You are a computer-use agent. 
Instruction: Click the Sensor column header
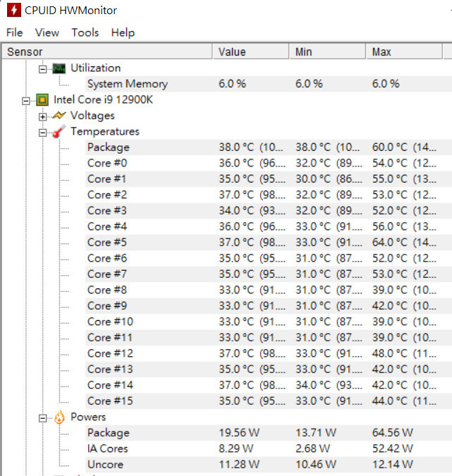point(107,51)
